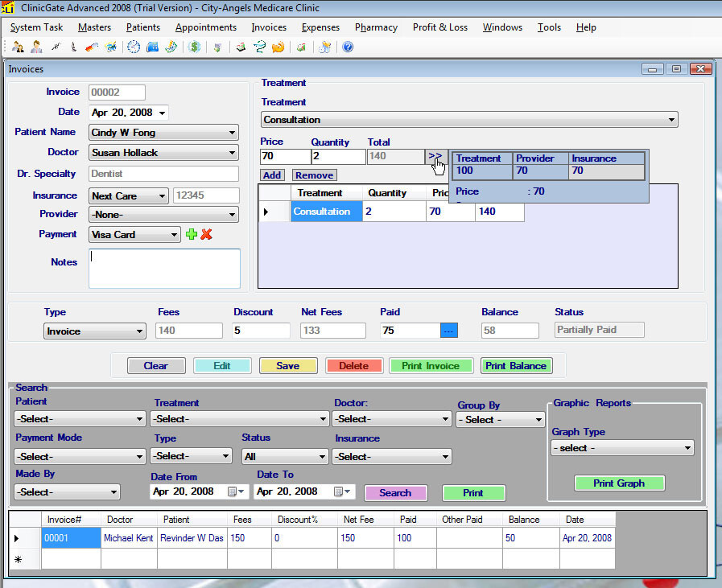
Task: Click the '>>' price details button
Action: pyautogui.click(x=435, y=156)
